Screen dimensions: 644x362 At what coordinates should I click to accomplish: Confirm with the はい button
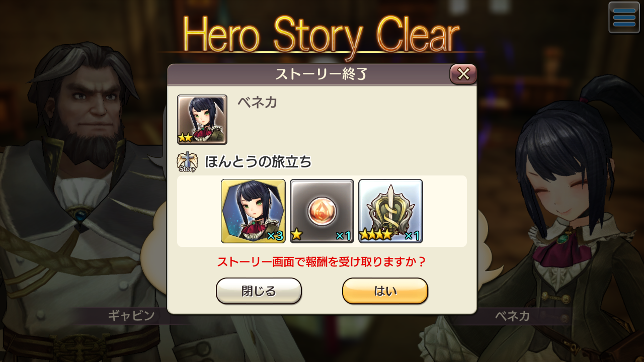click(x=385, y=291)
